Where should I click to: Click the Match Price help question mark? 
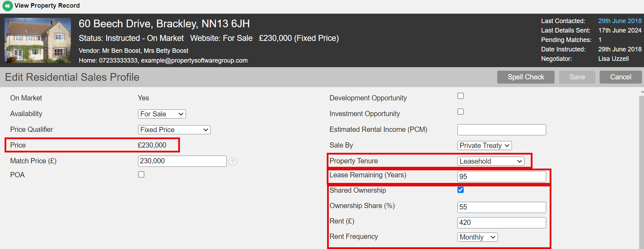233,162
